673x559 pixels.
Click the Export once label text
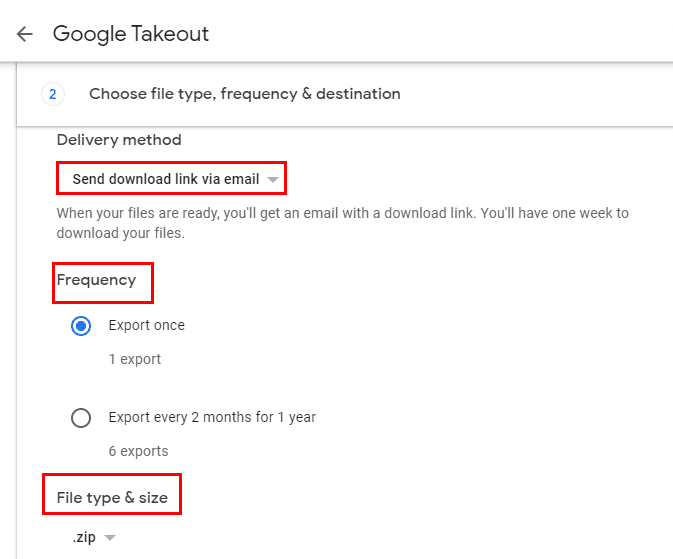(x=147, y=325)
